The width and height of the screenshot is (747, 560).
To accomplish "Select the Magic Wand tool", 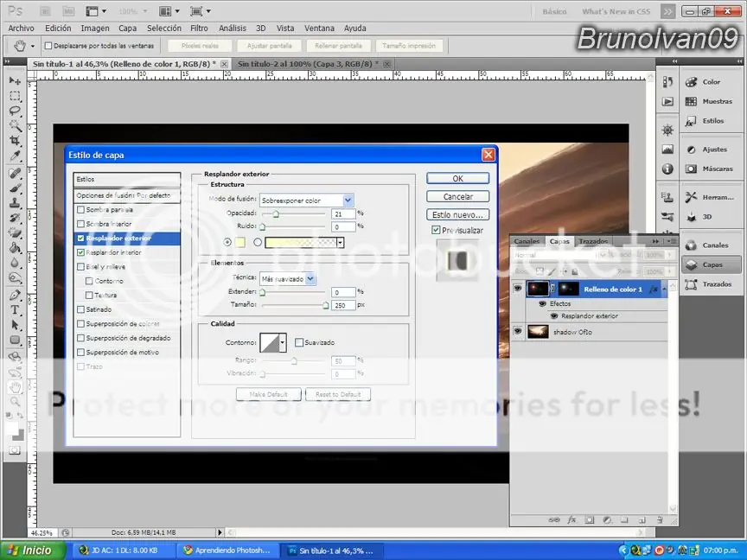I will 15,125.
